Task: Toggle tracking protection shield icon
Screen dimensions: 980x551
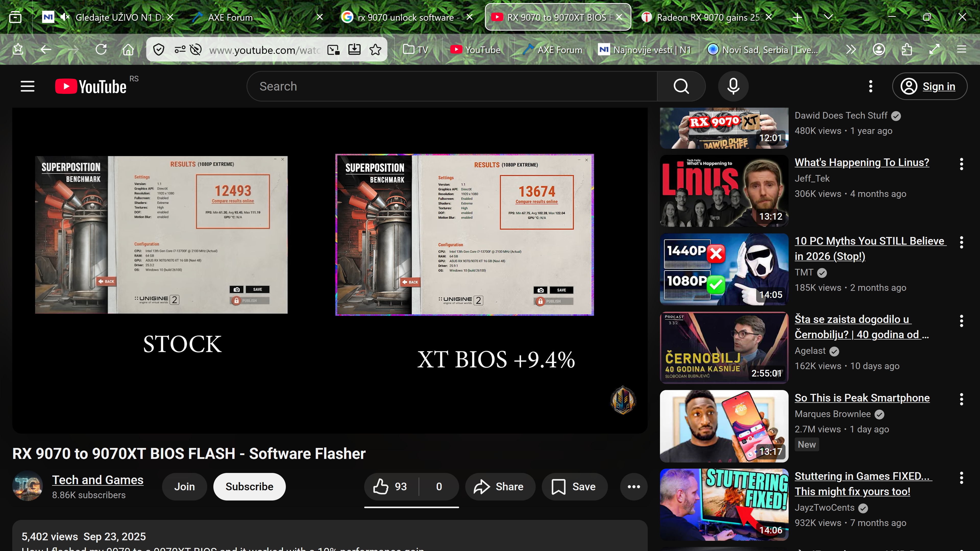Action: tap(159, 50)
